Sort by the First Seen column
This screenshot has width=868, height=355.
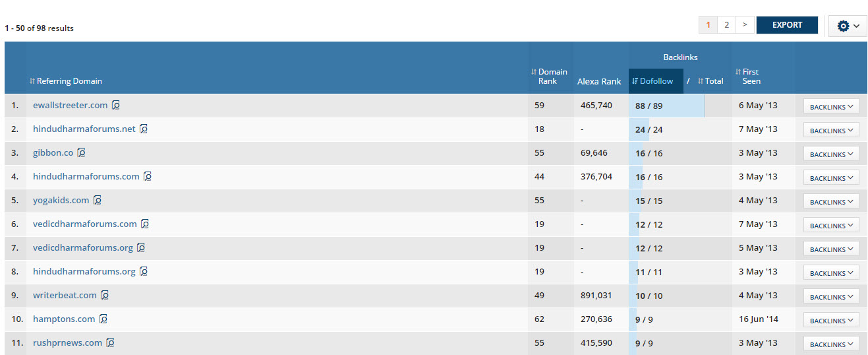[747, 76]
